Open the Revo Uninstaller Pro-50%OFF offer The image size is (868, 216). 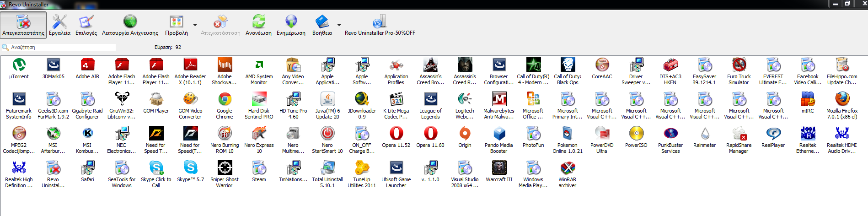coord(380,25)
